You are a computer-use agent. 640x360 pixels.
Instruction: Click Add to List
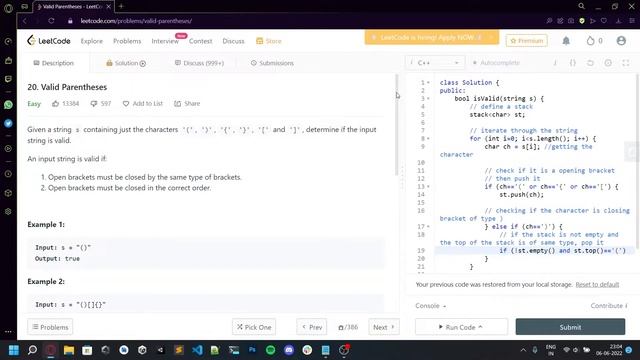[x=143, y=104]
